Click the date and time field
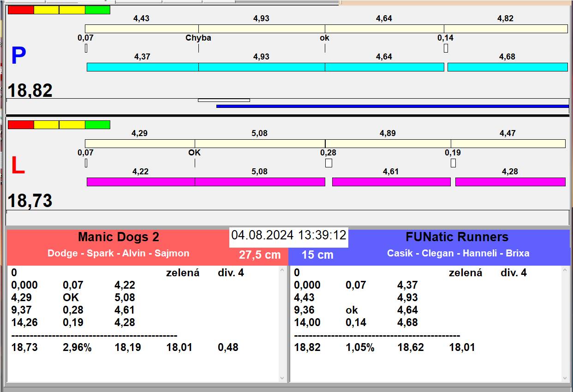The image size is (573, 392). pos(289,235)
